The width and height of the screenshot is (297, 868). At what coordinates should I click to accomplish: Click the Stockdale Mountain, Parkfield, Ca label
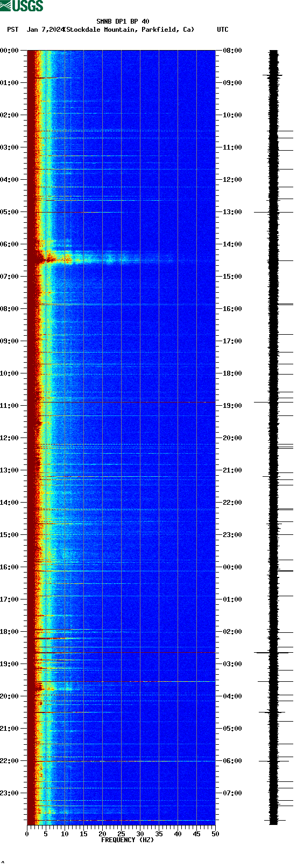coord(129,30)
